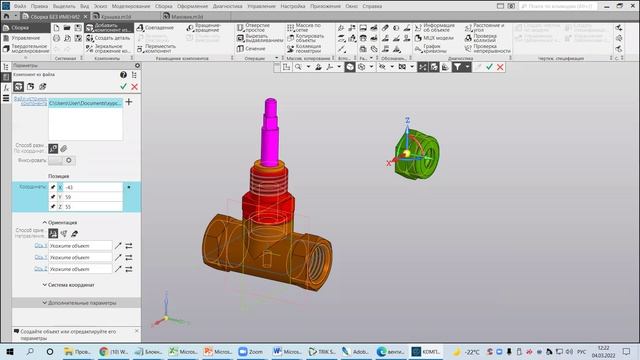Select the placement by coordinates mode icon
The width and height of the screenshot is (640, 360).
coord(53,149)
